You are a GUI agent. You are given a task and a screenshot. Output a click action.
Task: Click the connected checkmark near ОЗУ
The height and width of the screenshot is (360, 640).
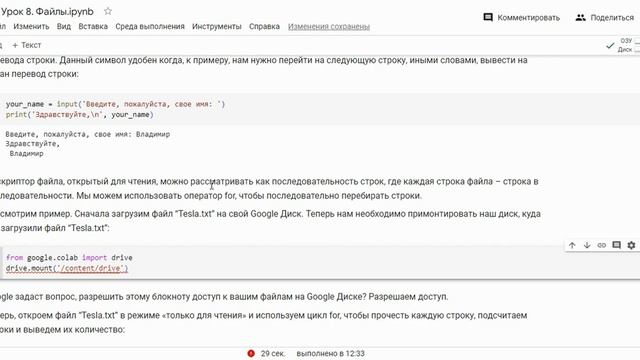tap(610, 45)
